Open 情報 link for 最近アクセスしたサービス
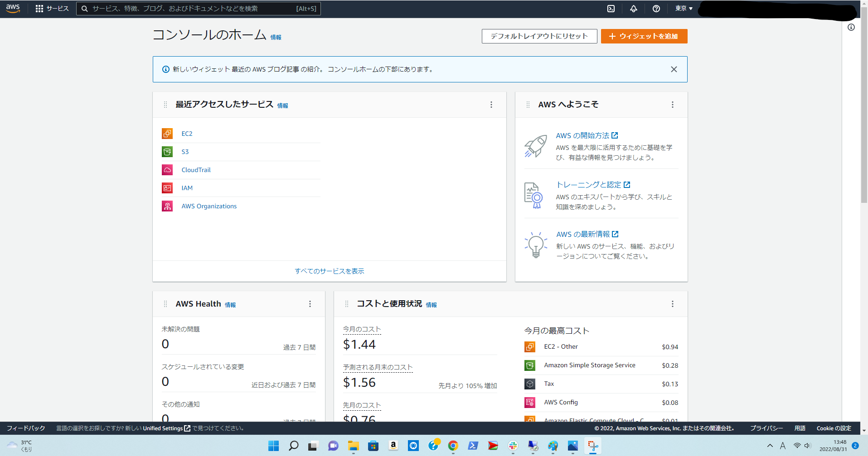The height and width of the screenshot is (456, 868). pos(283,106)
